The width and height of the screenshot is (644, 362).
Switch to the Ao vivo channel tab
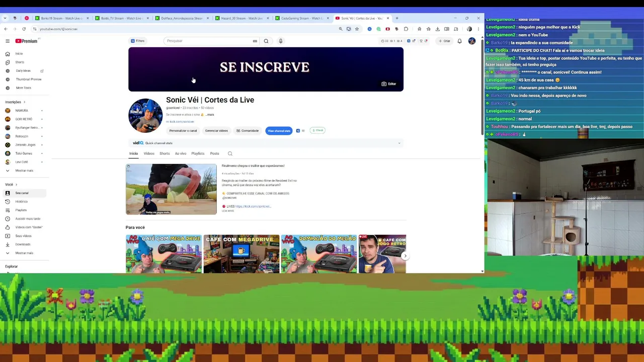tap(181, 153)
